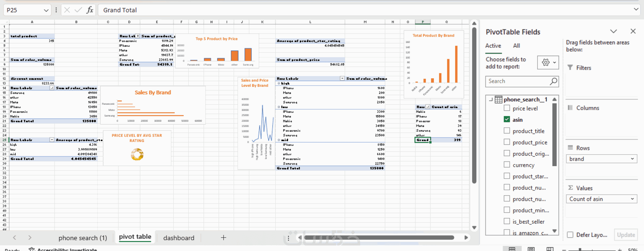
Task: Click the sheet scroll-down arrow
Action: (x=474, y=228)
